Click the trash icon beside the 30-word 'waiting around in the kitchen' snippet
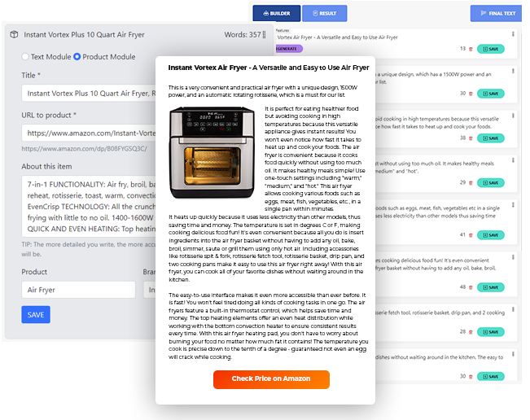Viewport: 530px width, 420px height. point(471,377)
